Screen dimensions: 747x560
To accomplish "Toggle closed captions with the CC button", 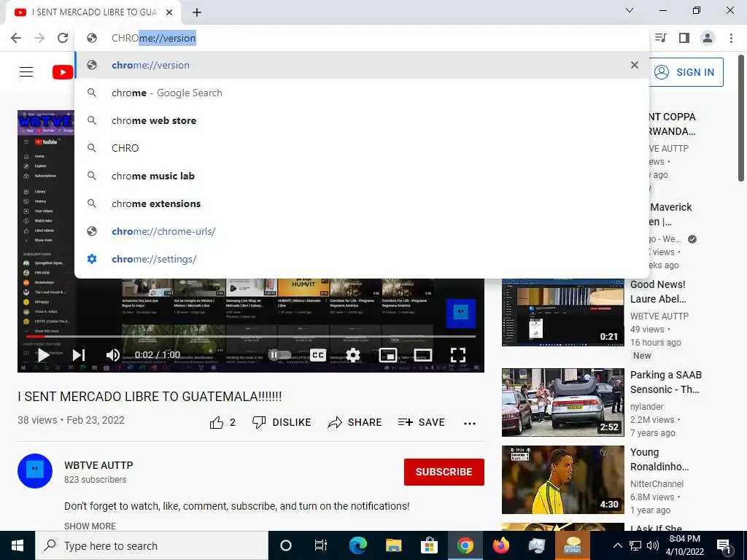I will click(318, 355).
